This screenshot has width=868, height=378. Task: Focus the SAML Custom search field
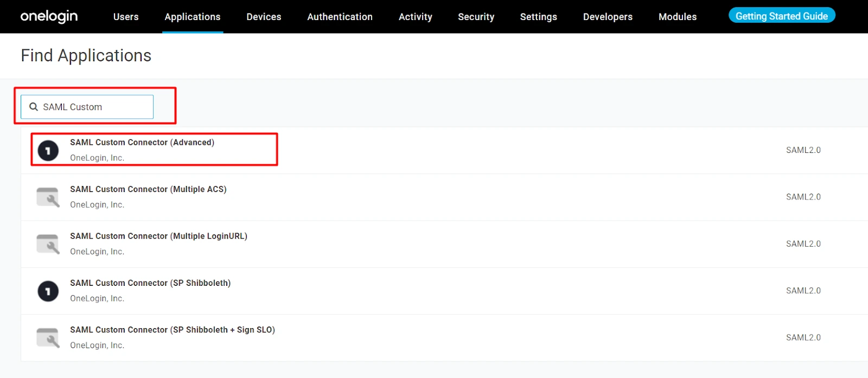pos(87,107)
